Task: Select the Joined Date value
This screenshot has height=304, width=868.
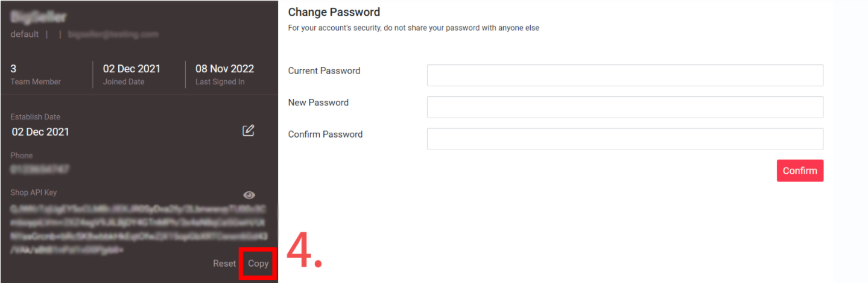Action: tap(131, 69)
